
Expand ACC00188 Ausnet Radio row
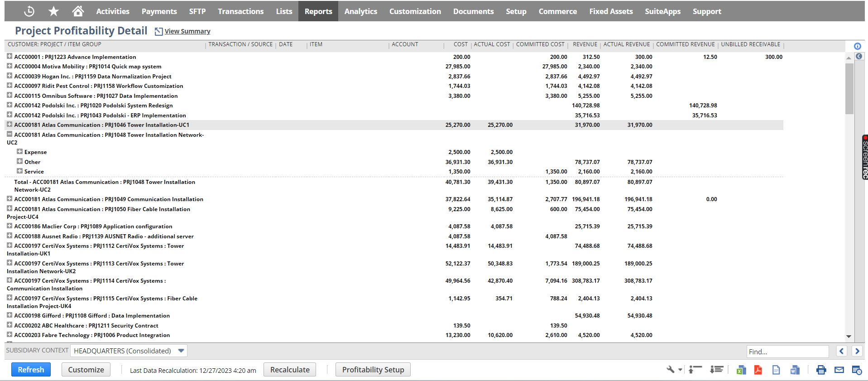pyautogui.click(x=10, y=236)
